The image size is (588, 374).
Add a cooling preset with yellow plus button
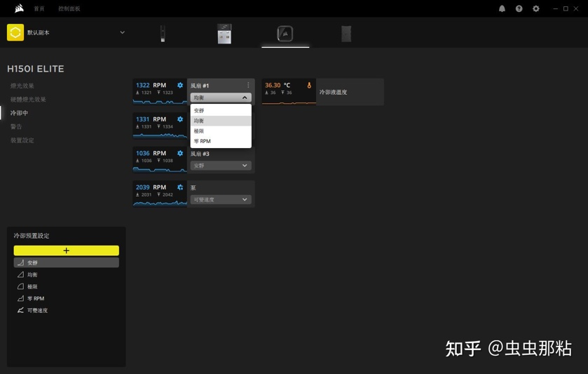point(67,251)
